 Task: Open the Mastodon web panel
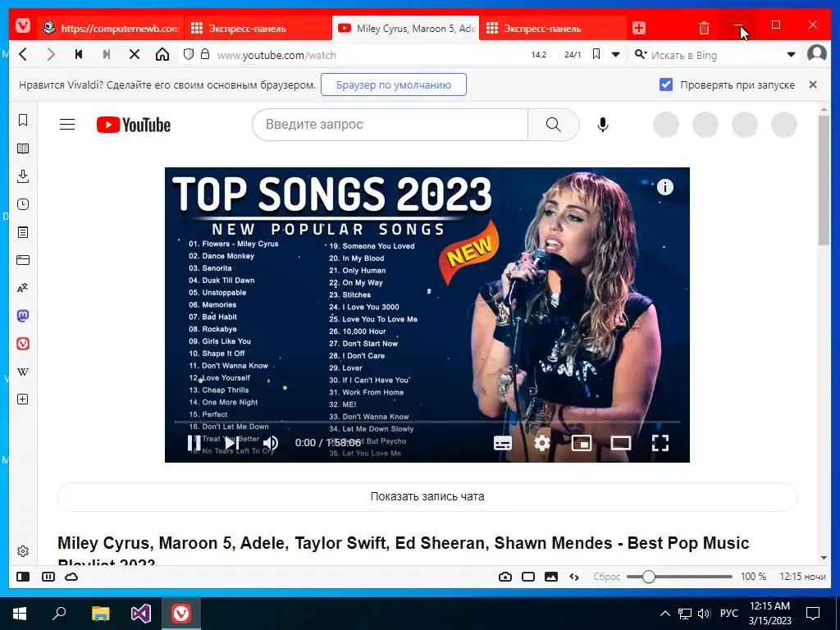pos(23,316)
